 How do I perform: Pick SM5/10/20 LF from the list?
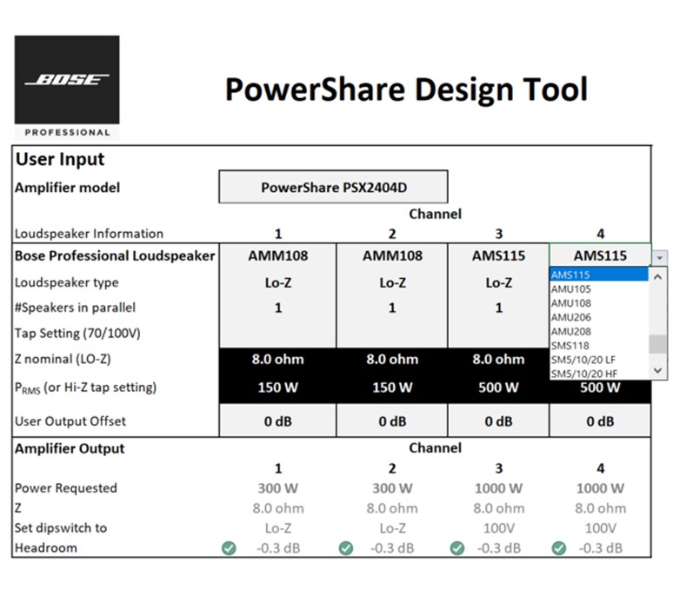[598, 359]
